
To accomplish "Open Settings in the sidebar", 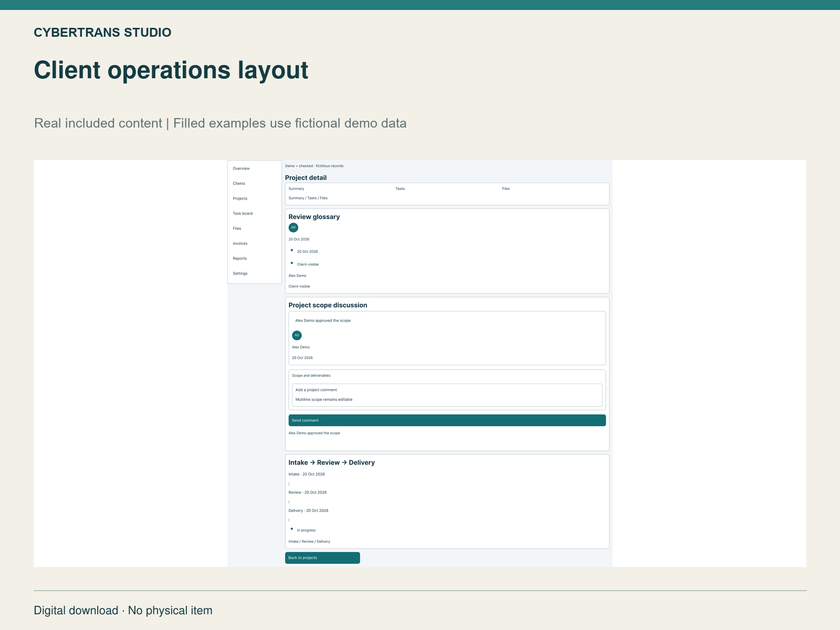I will pyautogui.click(x=240, y=274).
